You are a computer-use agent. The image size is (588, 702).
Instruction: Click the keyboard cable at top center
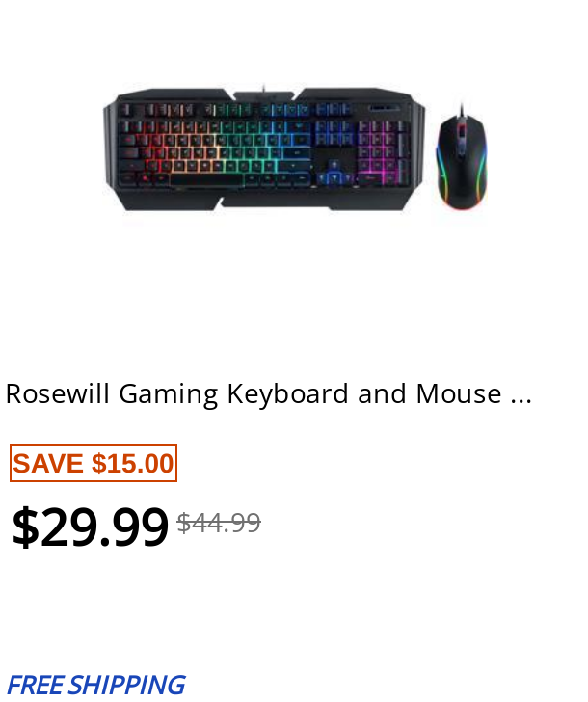click(263, 88)
